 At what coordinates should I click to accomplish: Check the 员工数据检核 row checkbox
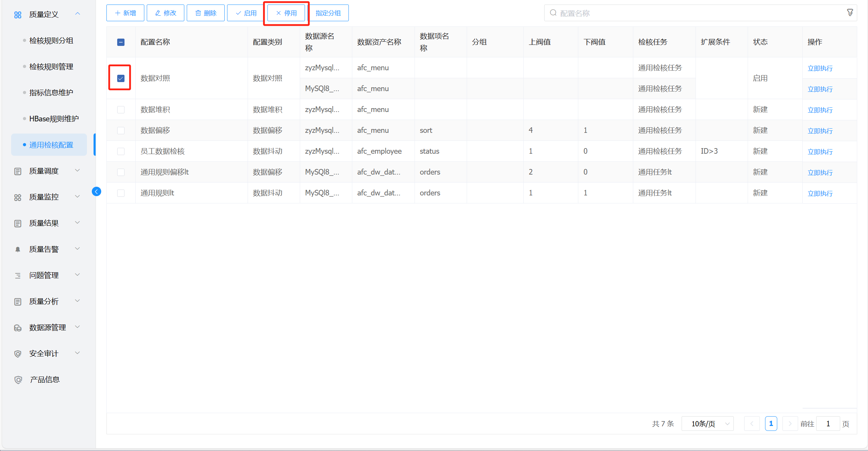click(x=121, y=151)
